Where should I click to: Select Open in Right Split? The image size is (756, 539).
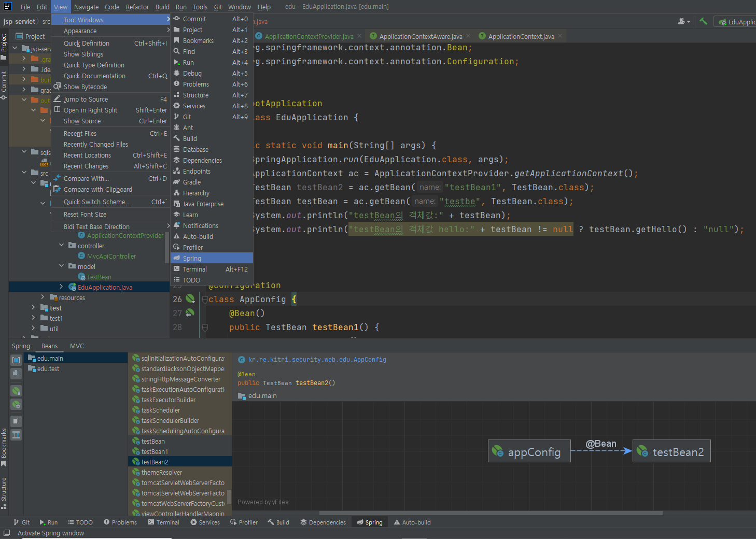tap(110, 110)
